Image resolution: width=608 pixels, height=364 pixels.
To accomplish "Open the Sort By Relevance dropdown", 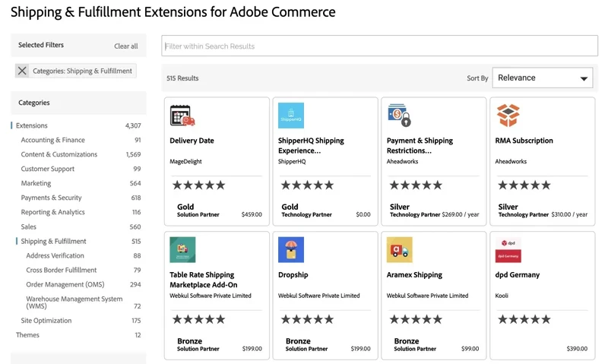I will (x=543, y=78).
